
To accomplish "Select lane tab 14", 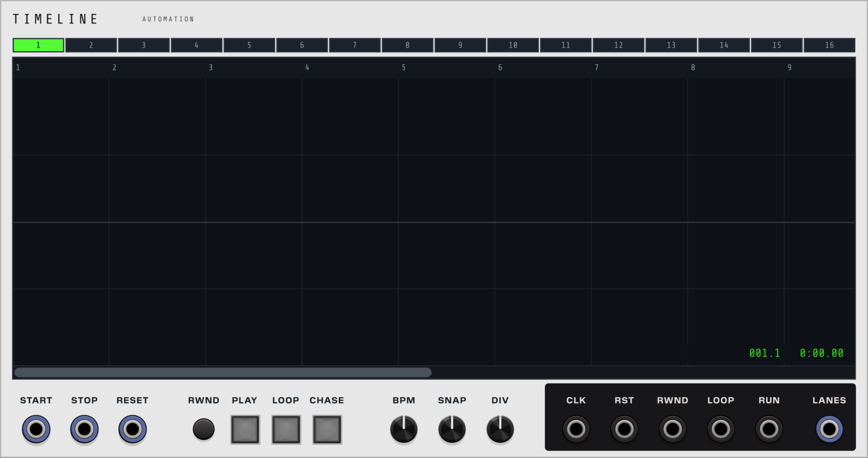I will pyautogui.click(x=724, y=45).
